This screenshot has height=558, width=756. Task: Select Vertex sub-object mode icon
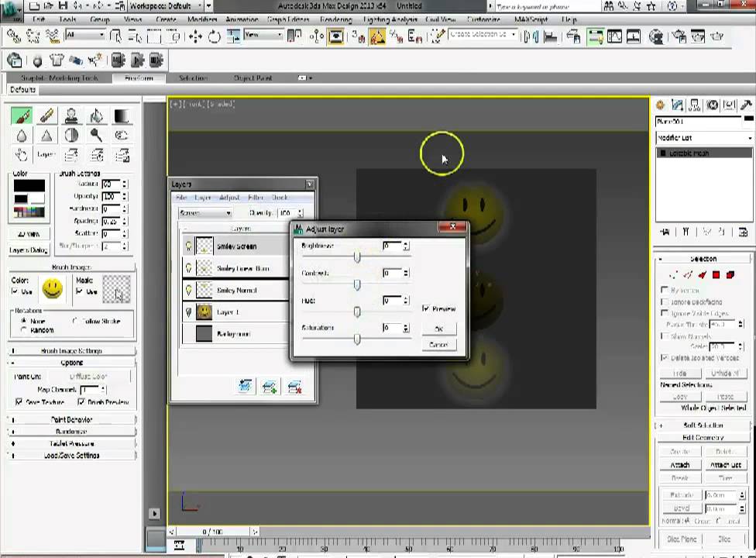coord(674,275)
